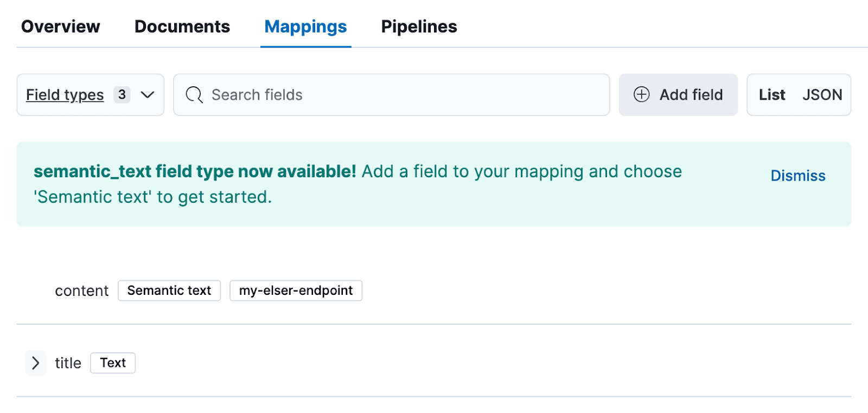Switch mappings view to JSON
This screenshot has height=413, width=868.
[822, 95]
